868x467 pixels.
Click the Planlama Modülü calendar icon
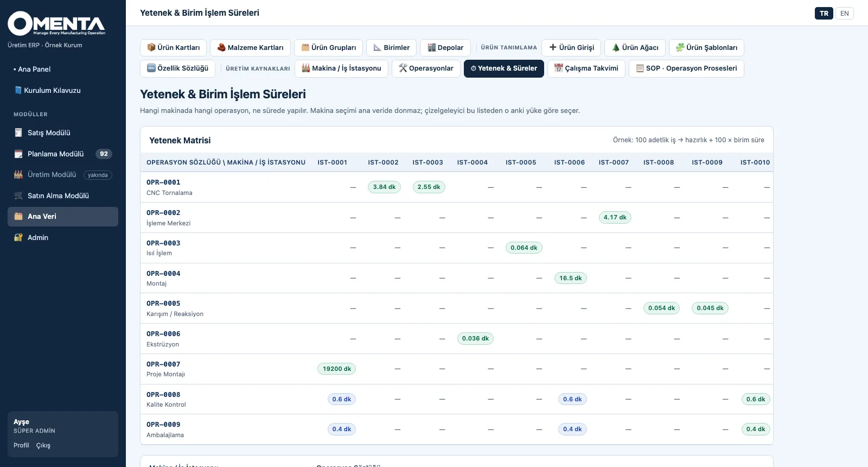pyautogui.click(x=18, y=154)
